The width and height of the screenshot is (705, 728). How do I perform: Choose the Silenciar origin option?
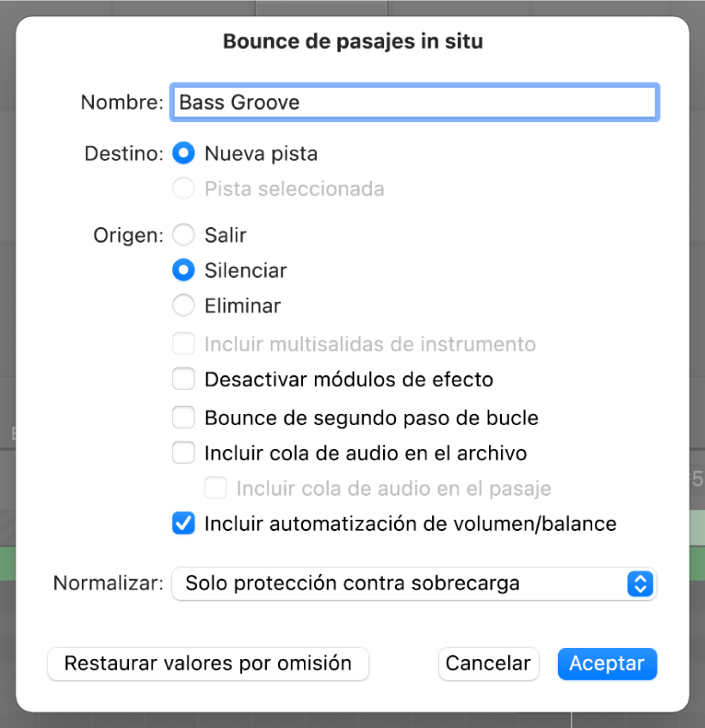coord(183,270)
